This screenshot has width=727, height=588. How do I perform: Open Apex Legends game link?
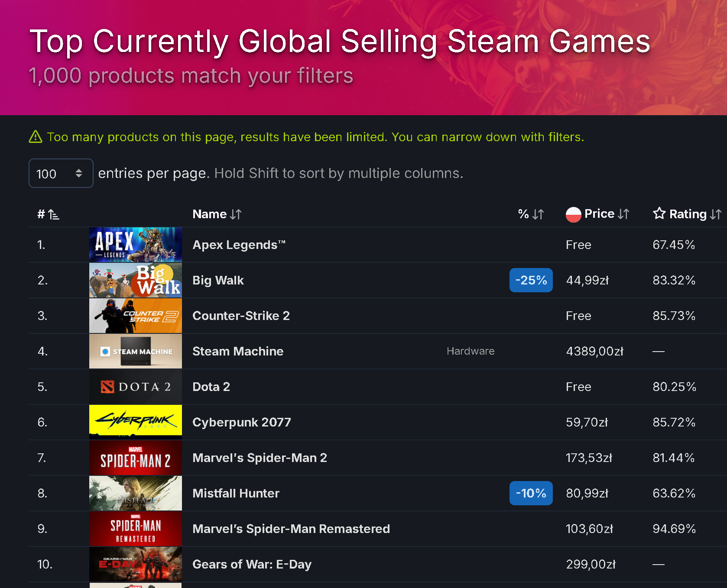click(239, 245)
